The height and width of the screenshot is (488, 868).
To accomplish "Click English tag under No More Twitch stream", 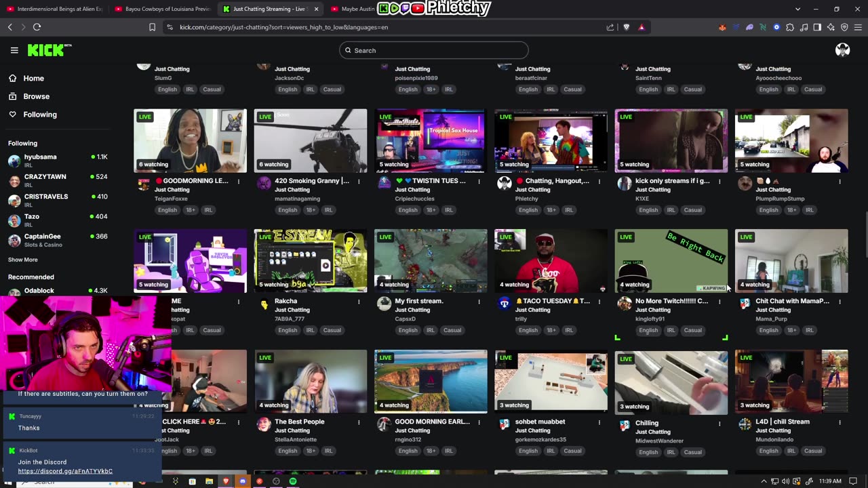I will [648, 330].
